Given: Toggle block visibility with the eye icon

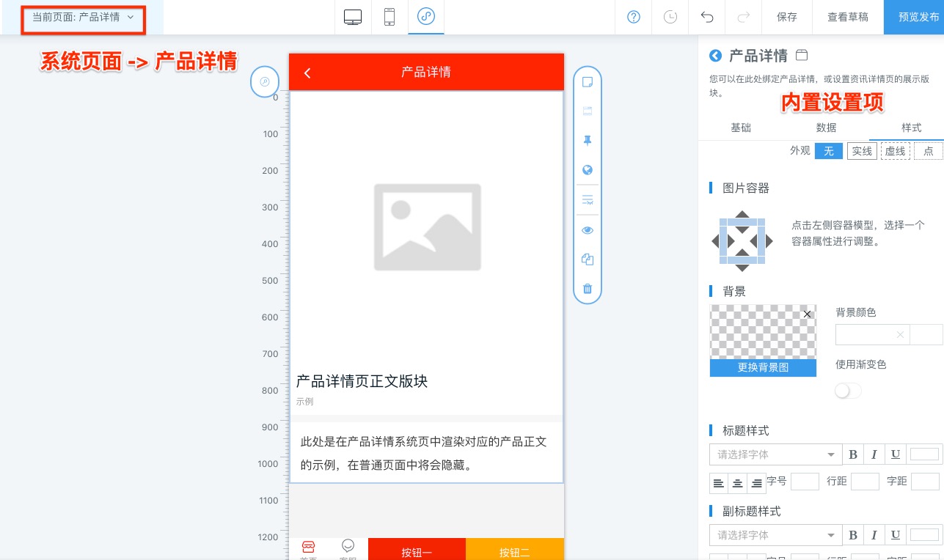Looking at the screenshot, I should pyautogui.click(x=587, y=230).
